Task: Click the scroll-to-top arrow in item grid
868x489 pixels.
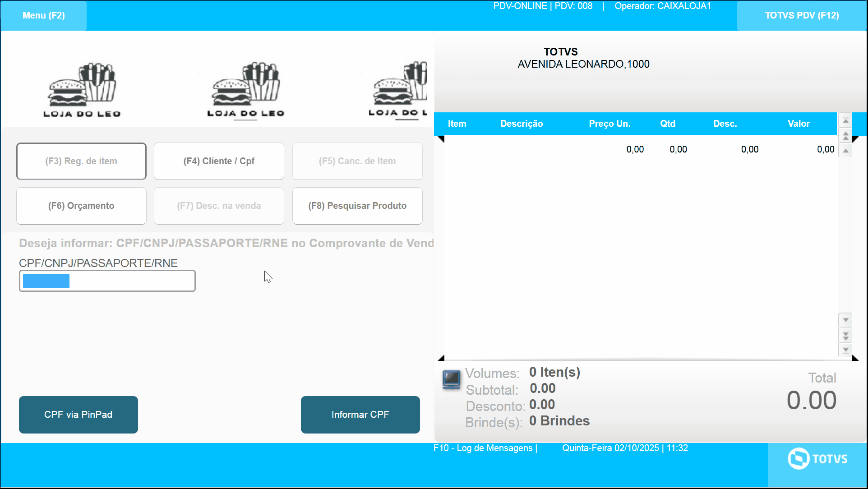Action: [x=846, y=120]
